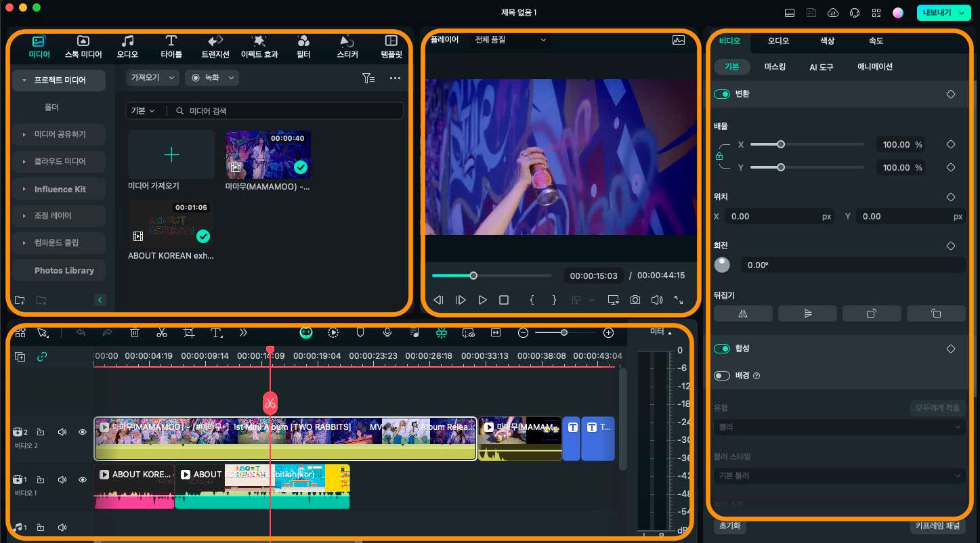This screenshot has height=543, width=980.
Task: Click the microphone voiceover record icon
Action: 387,332
